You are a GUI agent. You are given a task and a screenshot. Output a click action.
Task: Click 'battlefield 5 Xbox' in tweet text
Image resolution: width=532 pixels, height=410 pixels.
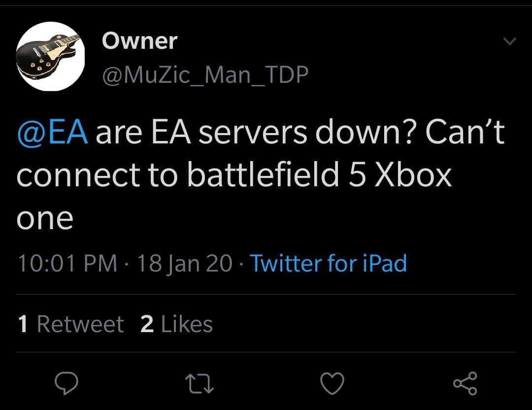pyautogui.click(x=320, y=174)
